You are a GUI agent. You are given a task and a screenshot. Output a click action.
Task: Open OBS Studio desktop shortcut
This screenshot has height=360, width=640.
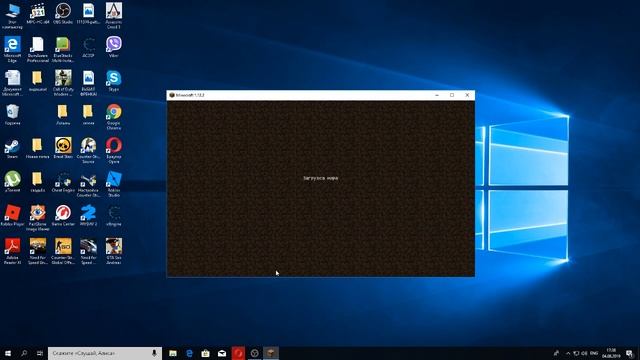click(63, 14)
